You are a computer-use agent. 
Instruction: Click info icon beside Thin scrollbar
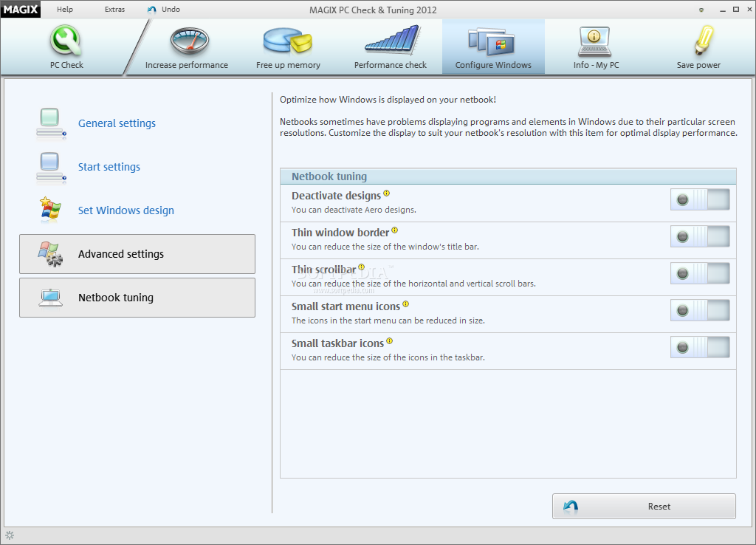[361, 267]
